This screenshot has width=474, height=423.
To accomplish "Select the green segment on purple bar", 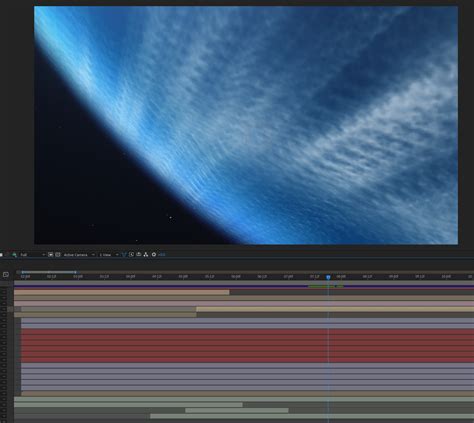I will 326,286.
